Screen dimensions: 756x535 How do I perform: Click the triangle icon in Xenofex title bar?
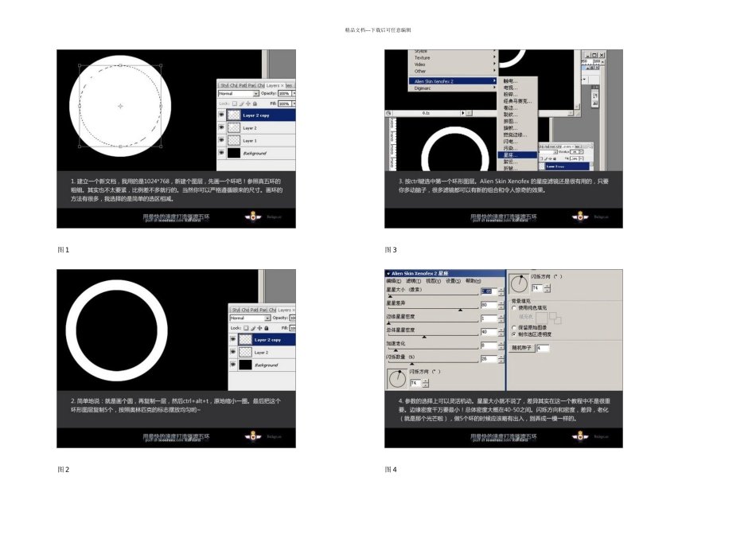coord(388,274)
